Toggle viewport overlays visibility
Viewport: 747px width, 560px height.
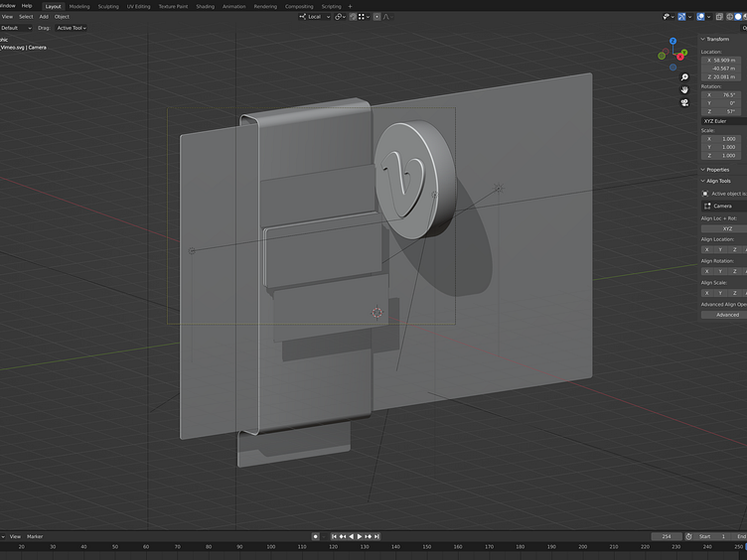[681, 17]
